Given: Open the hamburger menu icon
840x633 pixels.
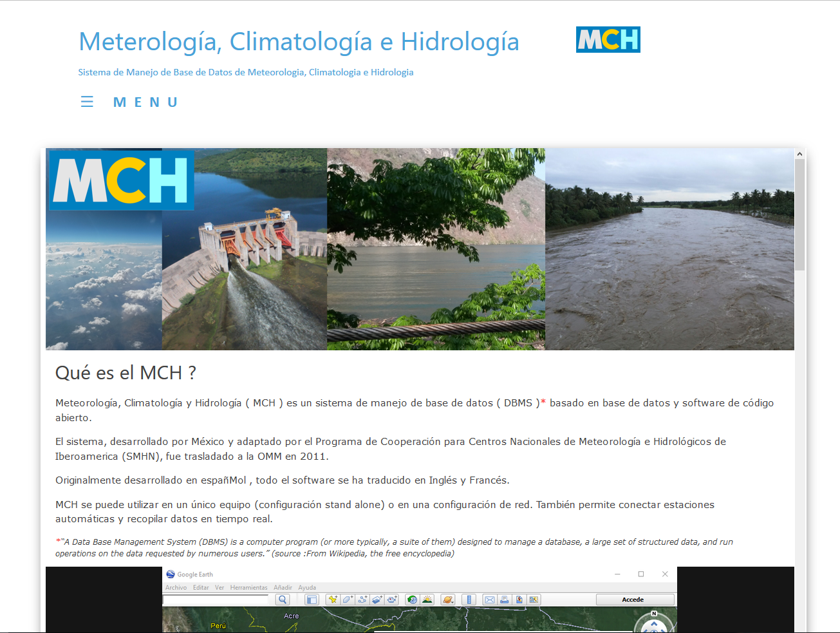Looking at the screenshot, I should click(87, 102).
